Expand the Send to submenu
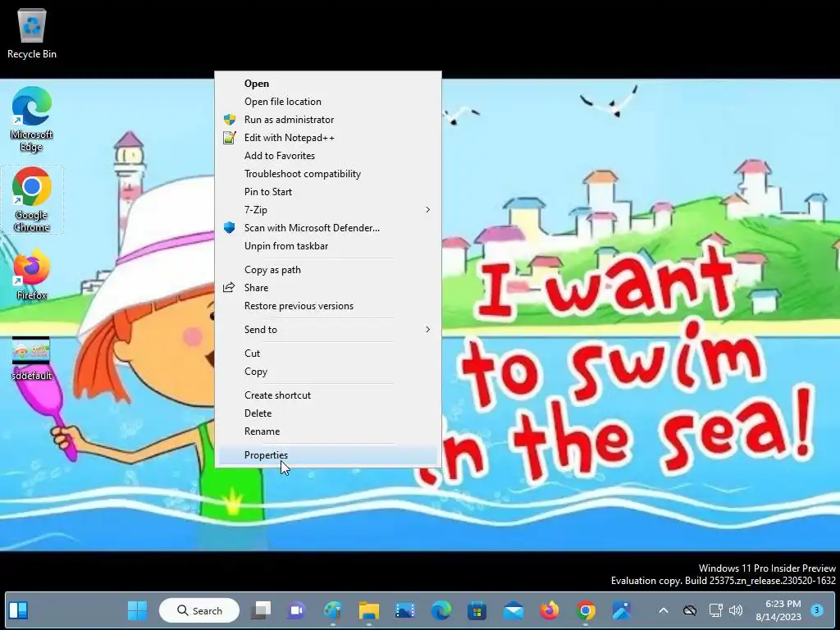The height and width of the screenshot is (630, 840). coord(328,330)
